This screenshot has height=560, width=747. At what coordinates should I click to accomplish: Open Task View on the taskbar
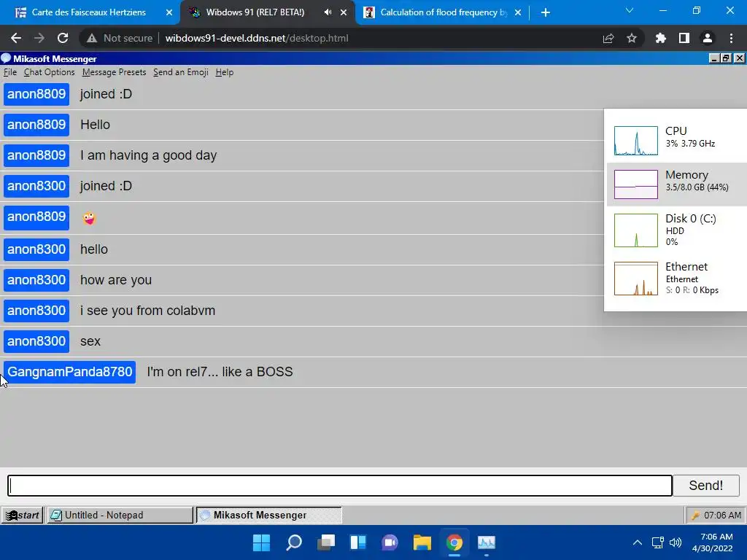[x=326, y=542]
